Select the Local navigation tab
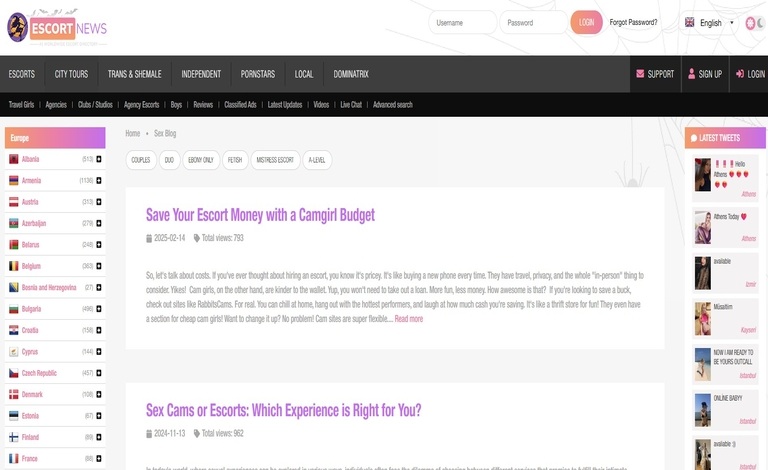This screenshot has height=470, width=768. click(x=304, y=74)
